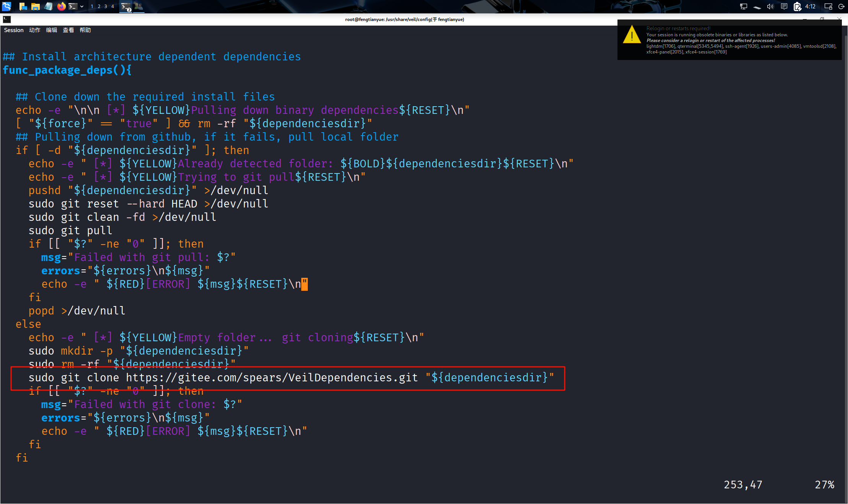Click the relogin warning notification popup
The height and width of the screenshot is (504, 848).
729,40
